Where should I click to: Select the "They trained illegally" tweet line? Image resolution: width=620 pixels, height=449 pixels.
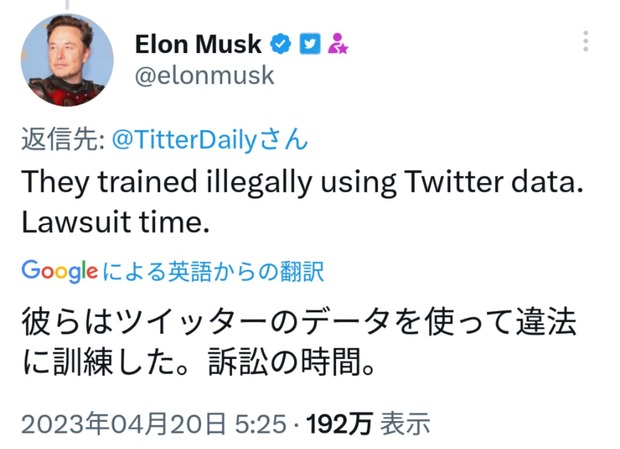301,182
